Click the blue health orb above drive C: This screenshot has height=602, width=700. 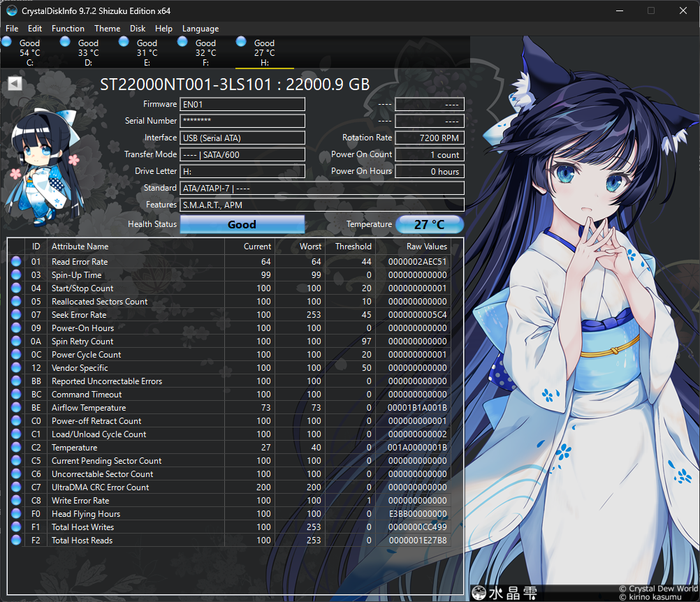[7, 42]
